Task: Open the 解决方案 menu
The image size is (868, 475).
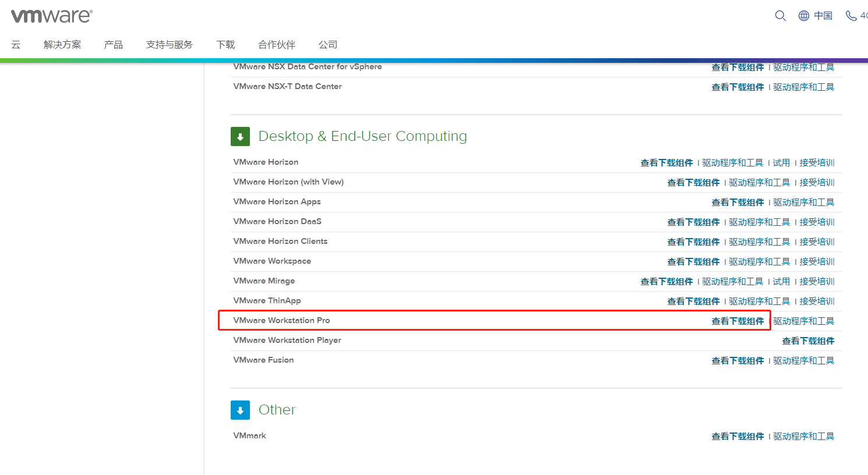Action: tap(62, 45)
